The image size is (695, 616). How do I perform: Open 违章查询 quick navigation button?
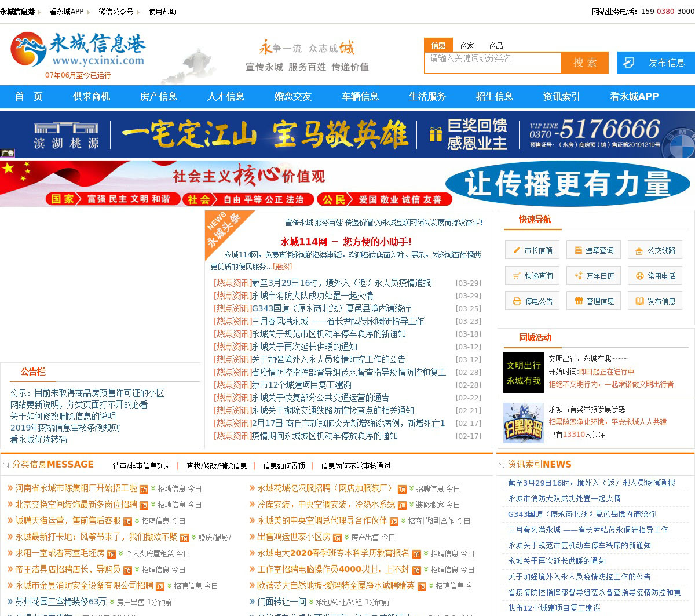[x=594, y=250]
